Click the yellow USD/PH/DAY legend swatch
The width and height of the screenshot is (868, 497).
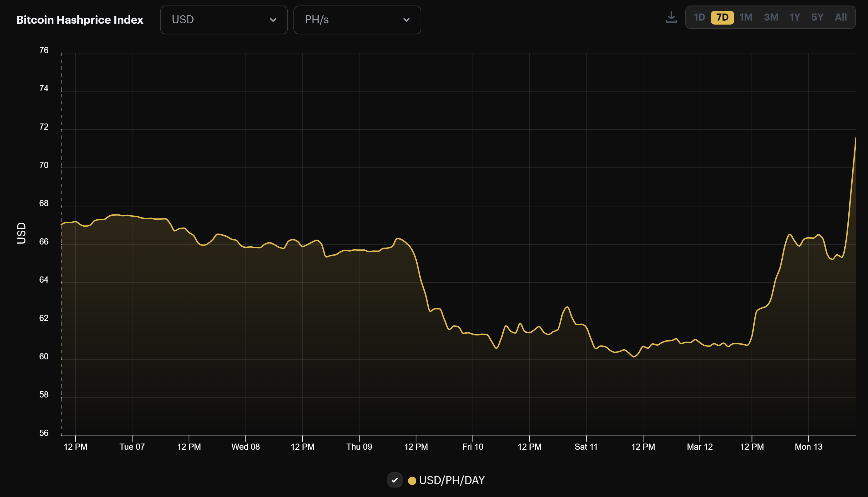(x=412, y=481)
